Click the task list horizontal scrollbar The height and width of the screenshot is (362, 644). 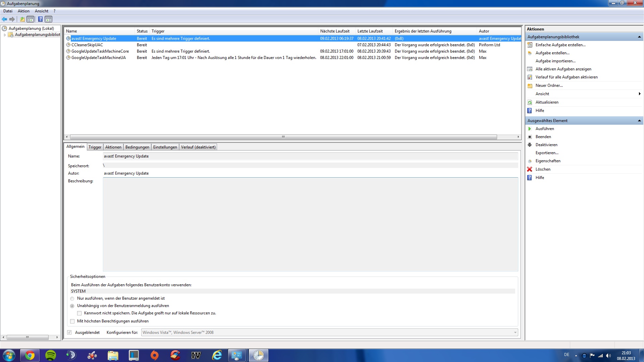click(x=283, y=137)
